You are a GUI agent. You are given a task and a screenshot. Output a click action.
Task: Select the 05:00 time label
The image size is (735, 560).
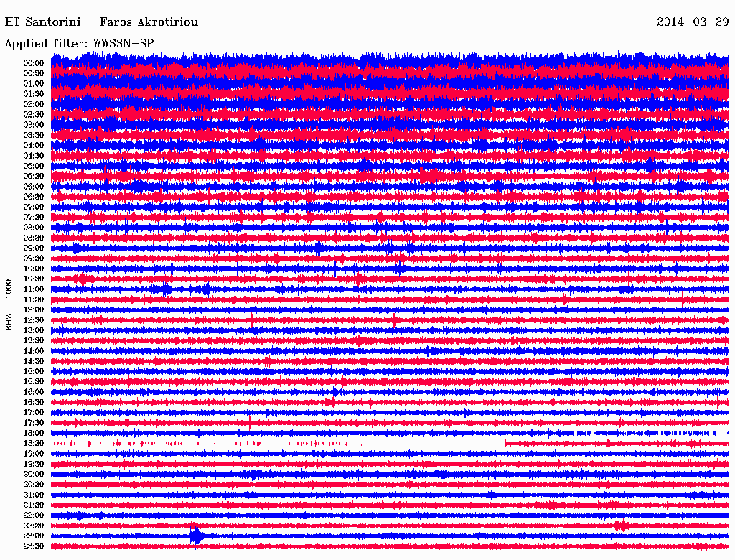coord(33,166)
